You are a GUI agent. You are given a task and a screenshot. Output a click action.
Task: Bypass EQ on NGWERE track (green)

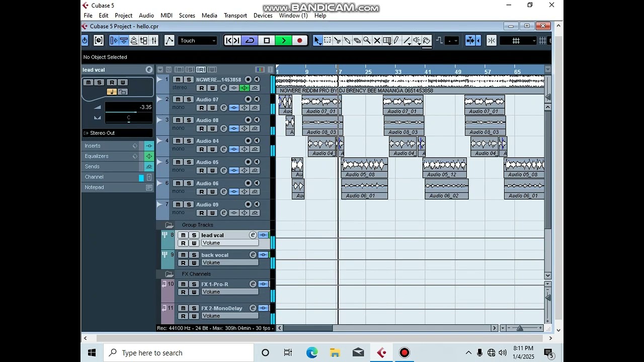[x=244, y=88]
